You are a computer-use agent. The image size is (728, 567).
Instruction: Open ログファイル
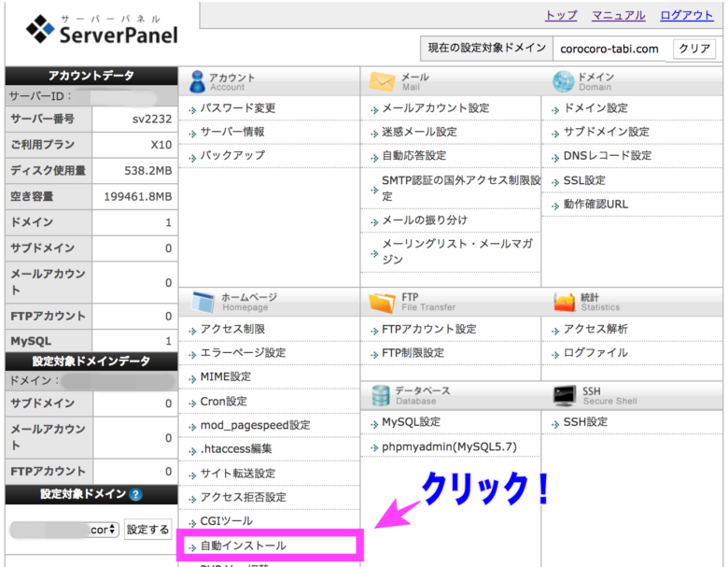point(595,353)
